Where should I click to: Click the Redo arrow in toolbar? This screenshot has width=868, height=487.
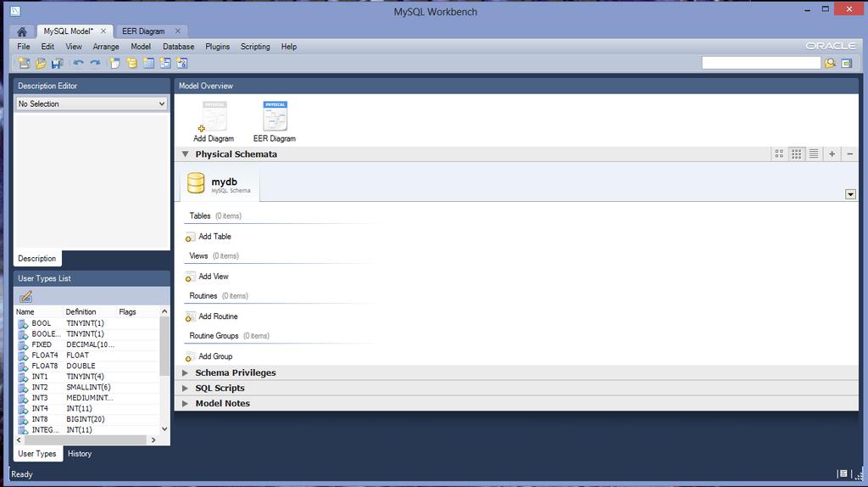(95, 63)
